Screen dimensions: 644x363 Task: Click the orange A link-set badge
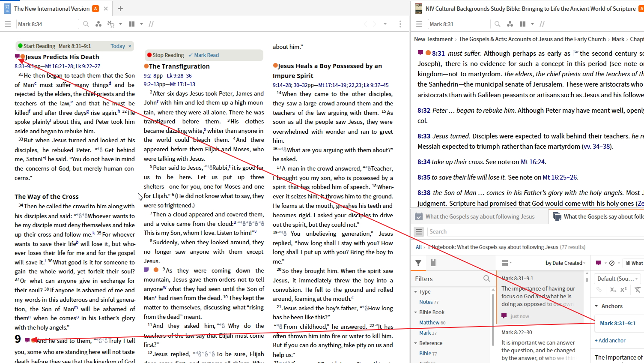point(95,9)
